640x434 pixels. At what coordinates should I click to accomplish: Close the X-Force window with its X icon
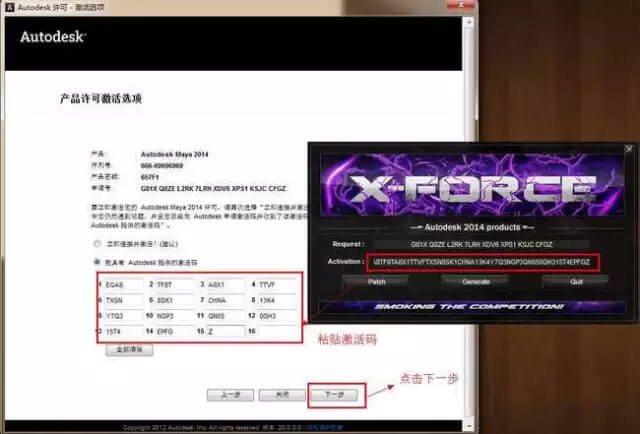(629, 149)
